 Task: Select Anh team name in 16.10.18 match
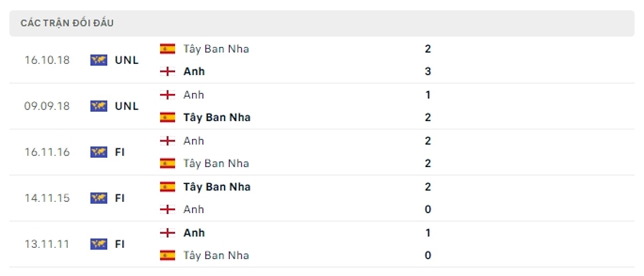point(194,71)
